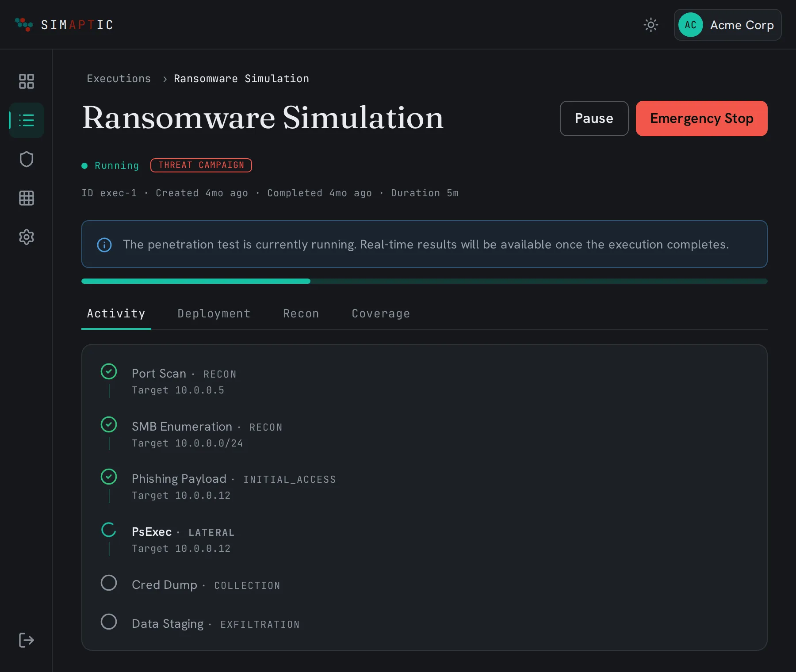Click the EXFILTRATION phase label
Viewport: 796px width, 672px height.
coord(260,625)
